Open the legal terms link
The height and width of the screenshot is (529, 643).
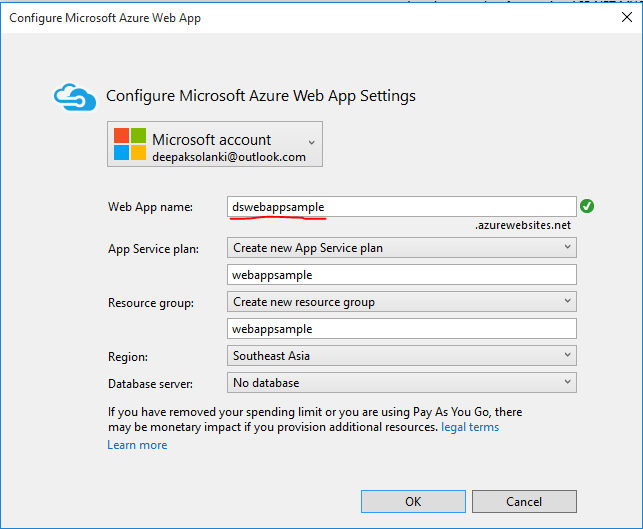[470, 427]
